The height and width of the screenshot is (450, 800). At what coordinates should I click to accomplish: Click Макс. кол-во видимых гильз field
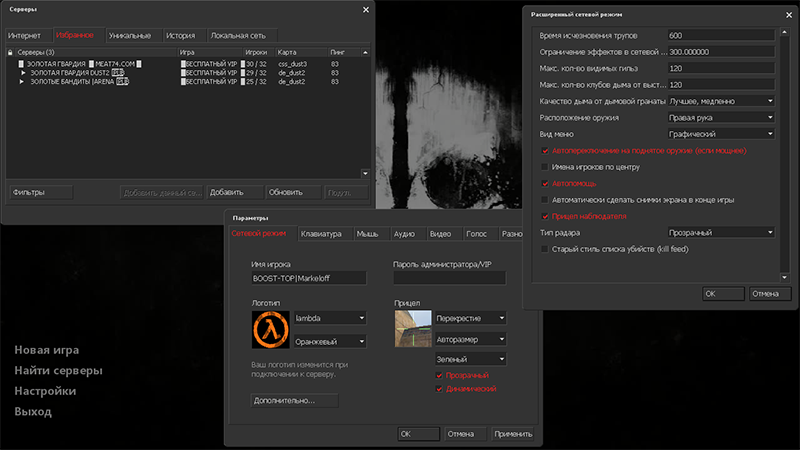click(x=721, y=68)
